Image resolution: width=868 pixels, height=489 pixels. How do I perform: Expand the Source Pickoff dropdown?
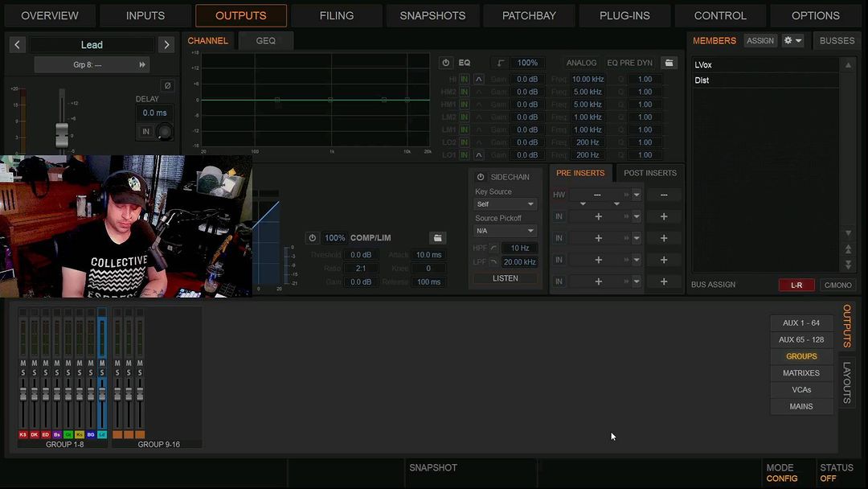pos(505,231)
